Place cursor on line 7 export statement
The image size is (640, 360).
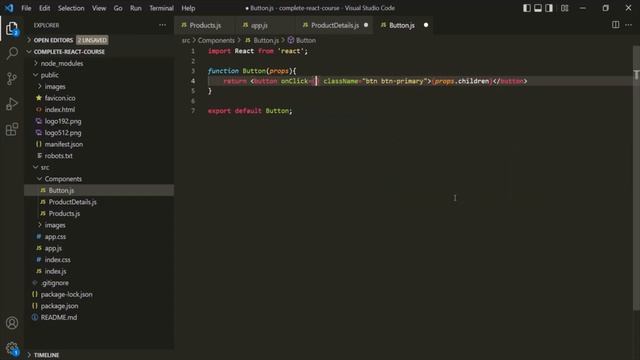[x=250, y=111]
